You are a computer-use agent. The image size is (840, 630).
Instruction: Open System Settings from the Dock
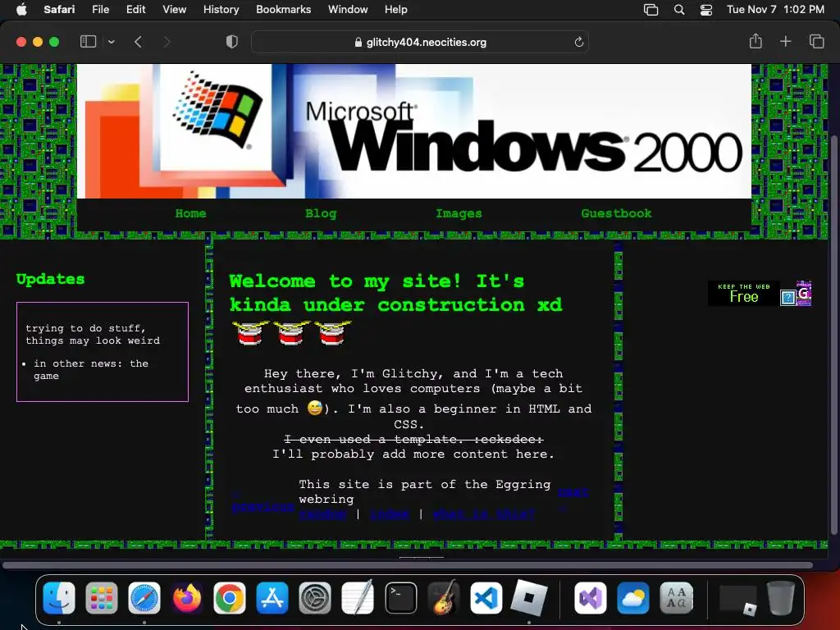point(314,598)
